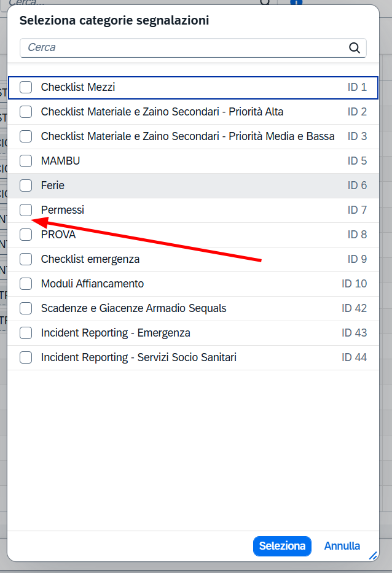Image resolution: width=392 pixels, height=573 pixels.
Task: Confirm with the Seleziona button
Action: (282, 546)
